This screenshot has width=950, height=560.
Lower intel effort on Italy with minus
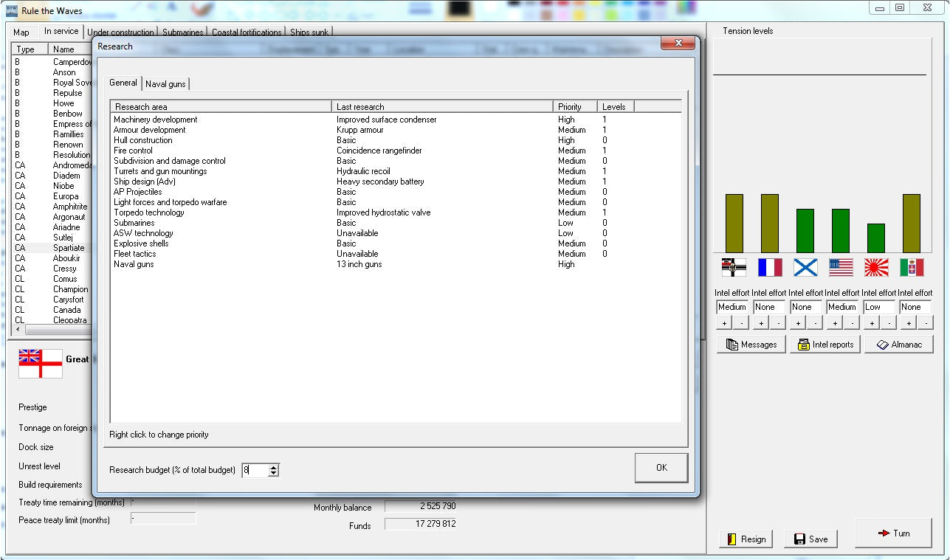[926, 323]
